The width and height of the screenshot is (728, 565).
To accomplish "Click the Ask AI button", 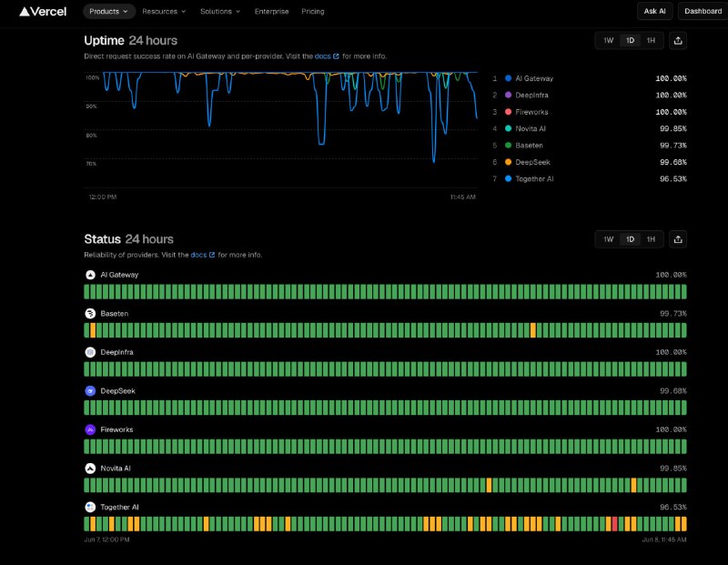I will [x=654, y=11].
